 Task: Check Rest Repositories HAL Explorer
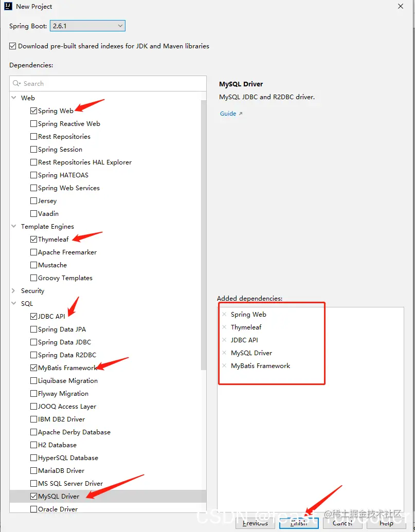point(33,162)
